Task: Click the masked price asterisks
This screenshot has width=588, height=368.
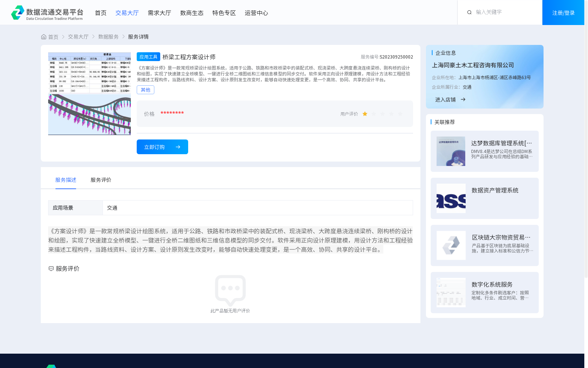Action: (172, 113)
